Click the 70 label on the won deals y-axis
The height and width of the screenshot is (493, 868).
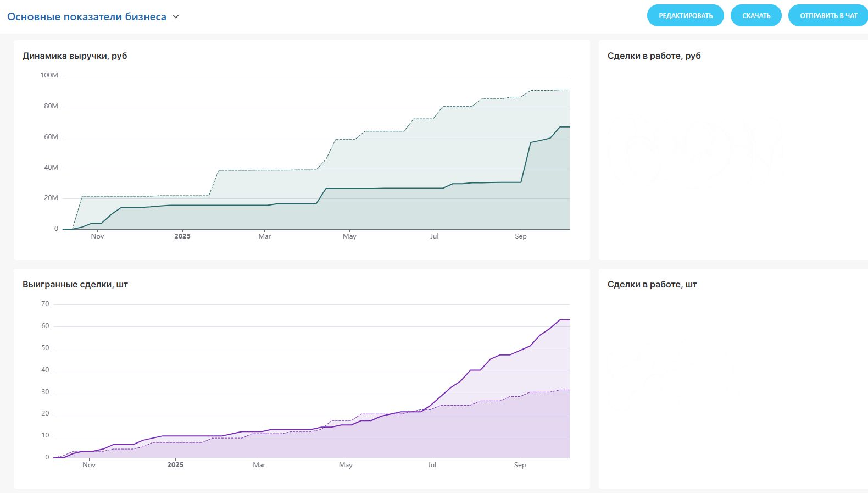[x=45, y=304]
